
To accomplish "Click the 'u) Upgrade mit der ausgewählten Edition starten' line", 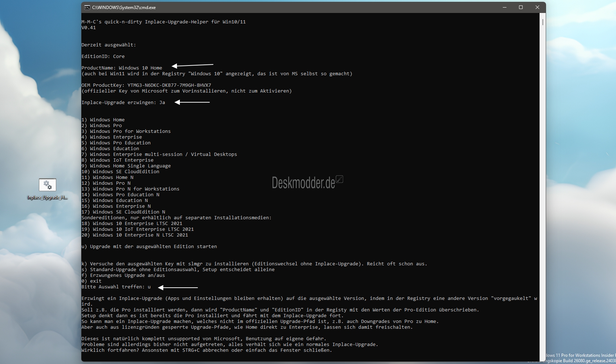I will (149, 247).
